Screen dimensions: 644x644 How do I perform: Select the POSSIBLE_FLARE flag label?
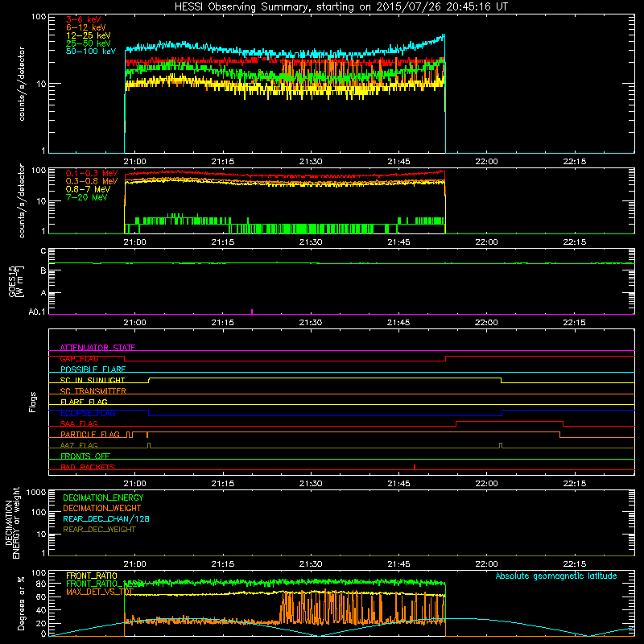coord(93,369)
